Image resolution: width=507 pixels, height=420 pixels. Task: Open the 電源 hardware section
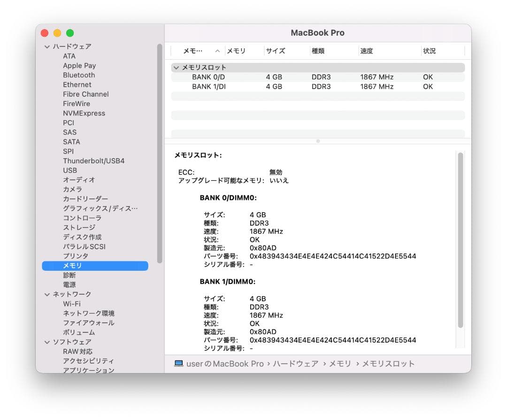pos(69,284)
